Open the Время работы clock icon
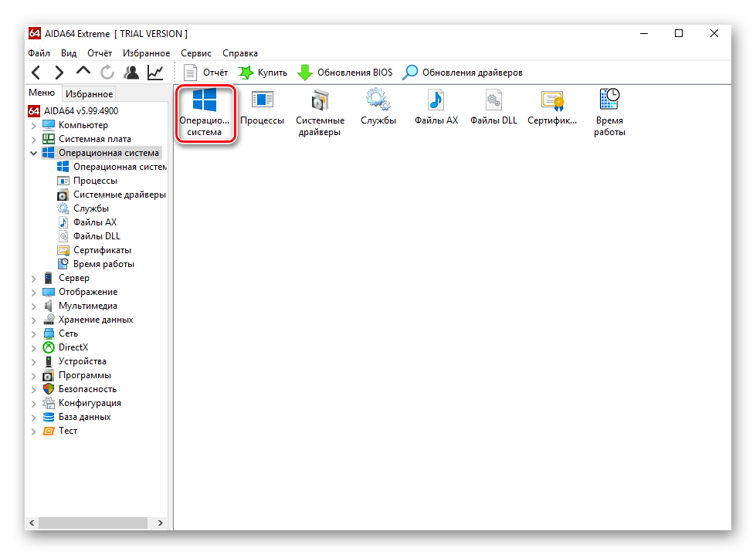Screen dimensions: 756x555 609,112
